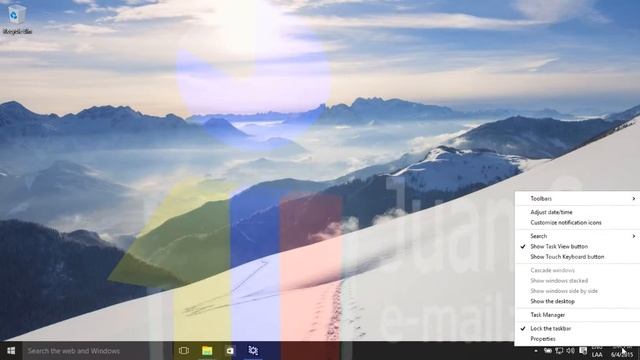The height and width of the screenshot is (360, 640).
Task: Open Task Manager from context menu
Action: coord(577,315)
